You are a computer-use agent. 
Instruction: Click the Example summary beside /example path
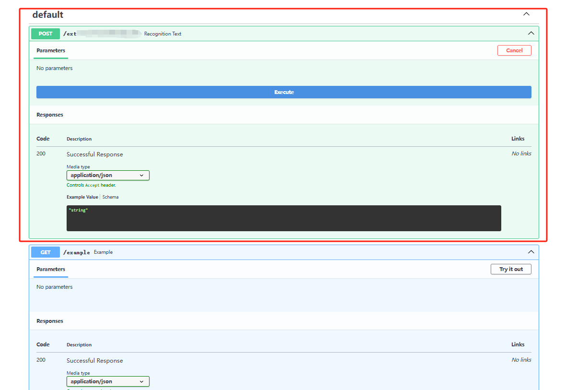point(104,252)
